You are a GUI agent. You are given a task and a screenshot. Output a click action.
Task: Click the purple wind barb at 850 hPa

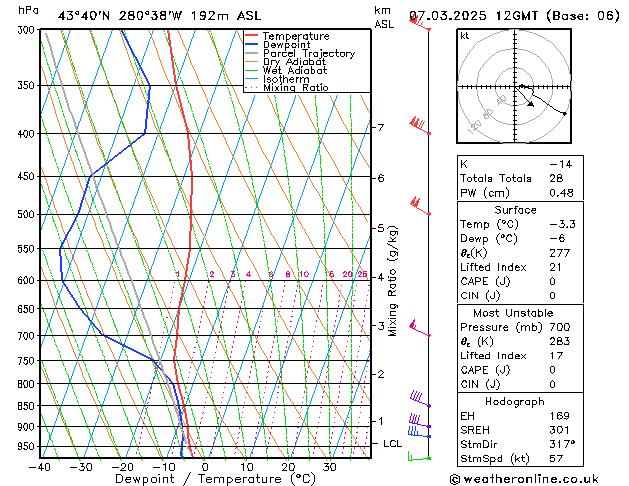420,399
